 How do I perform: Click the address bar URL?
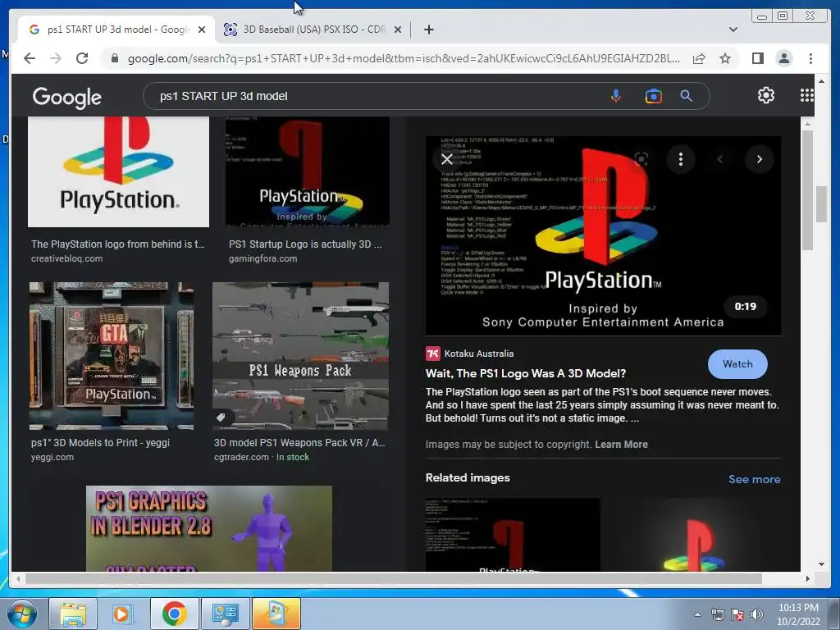404,58
